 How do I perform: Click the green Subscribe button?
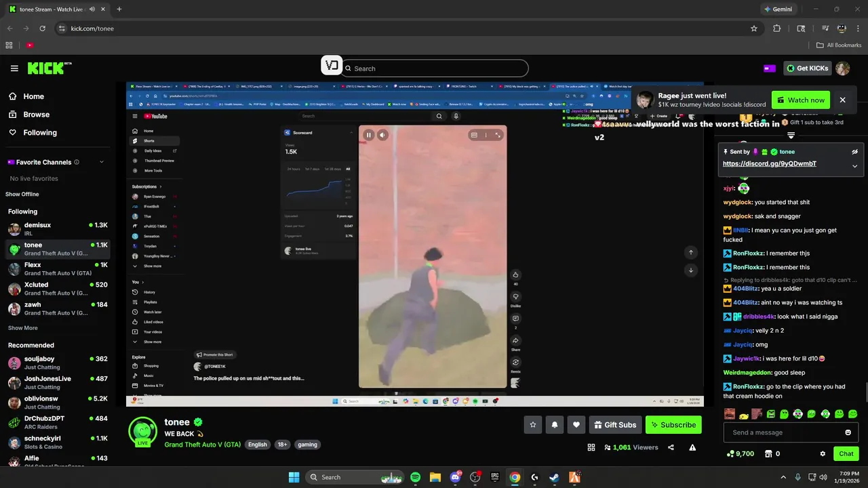coord(673,425)
